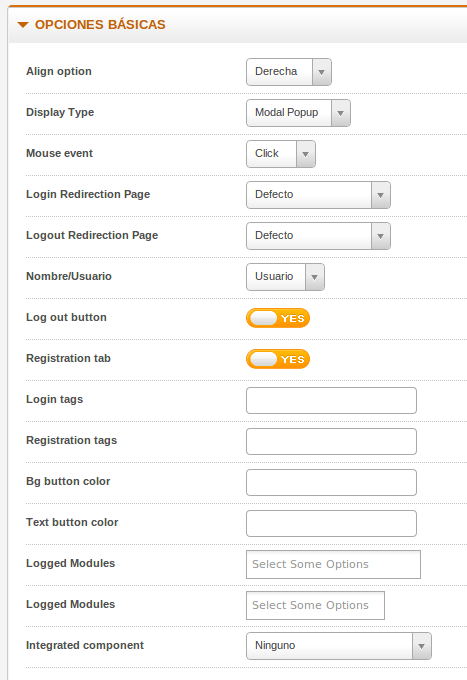This screenshot has height=680, width=467.
Task: Toggle the Log out button switch
Action: 278,318
